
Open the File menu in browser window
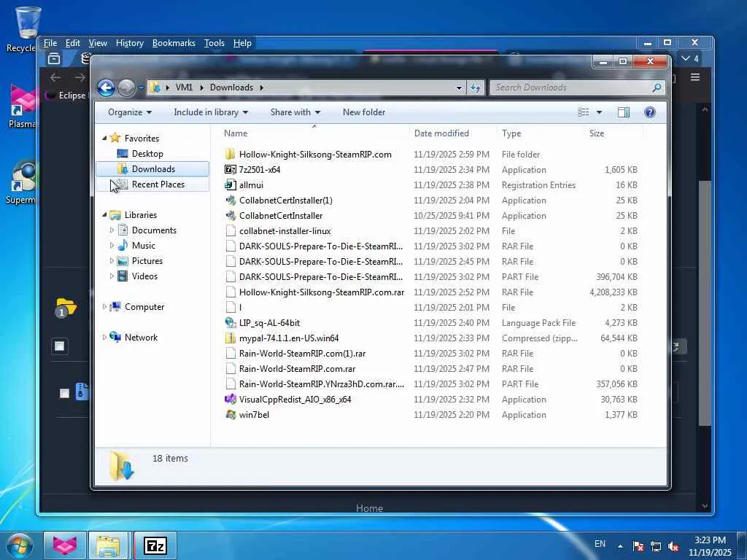(x=50, y=43)
